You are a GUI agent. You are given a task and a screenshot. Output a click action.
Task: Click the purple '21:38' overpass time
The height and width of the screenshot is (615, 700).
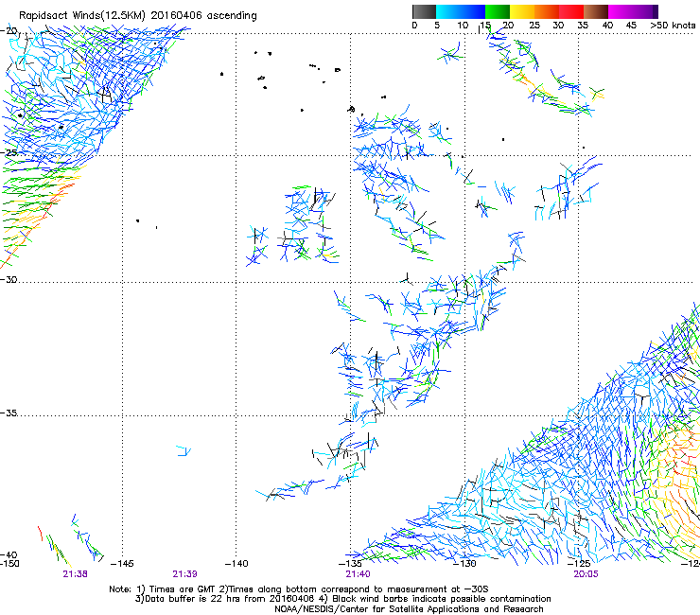point(75,574)
